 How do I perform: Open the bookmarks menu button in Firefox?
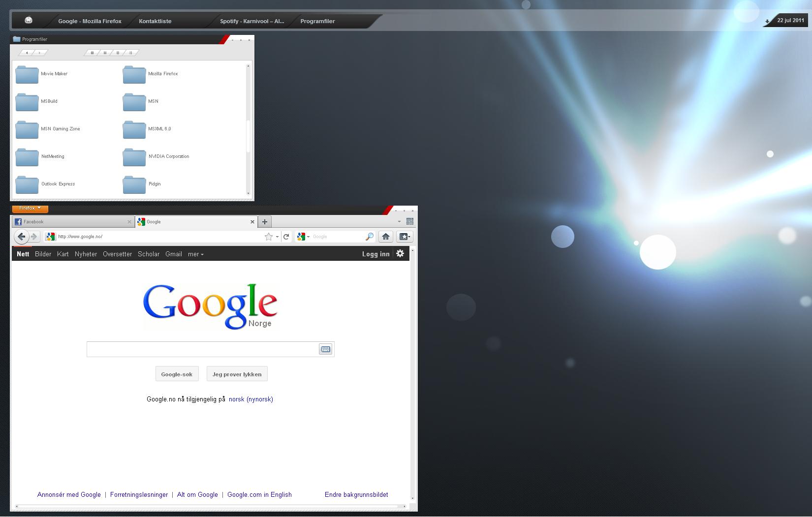point(405,237)
